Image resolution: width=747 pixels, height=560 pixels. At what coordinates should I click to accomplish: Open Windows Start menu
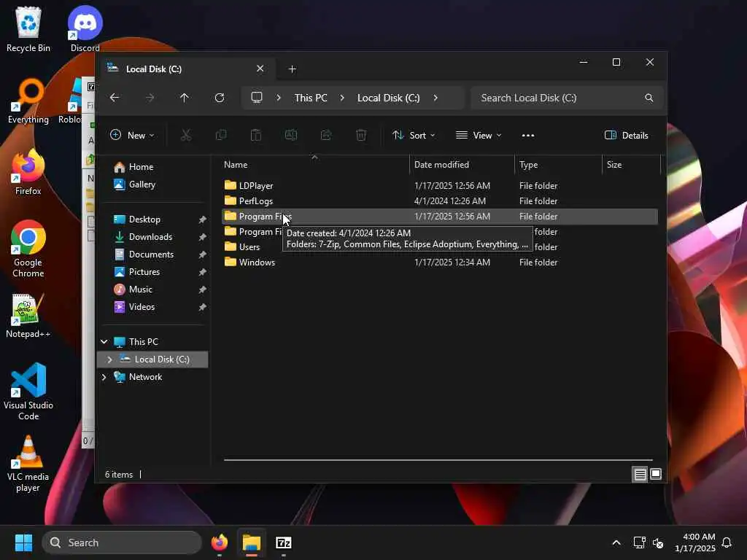click(x=23, y=542)
